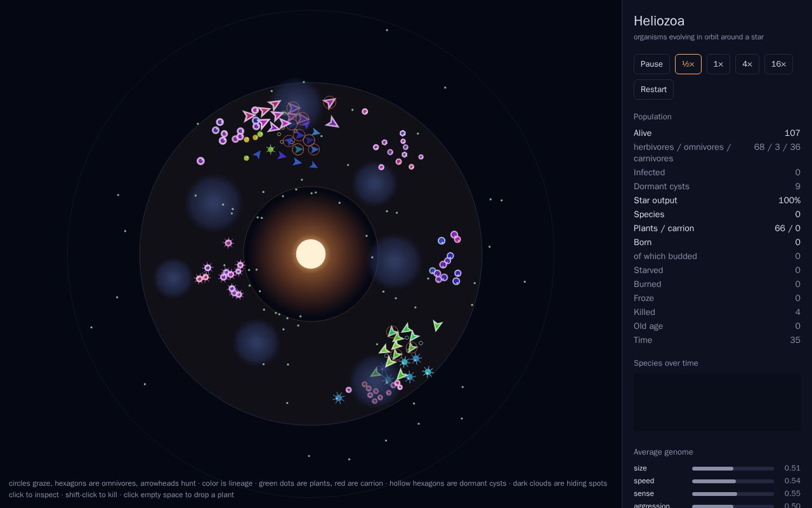Click the size genome bar
The width and height of the screenshot is (812, 508).
pos(733,469)
